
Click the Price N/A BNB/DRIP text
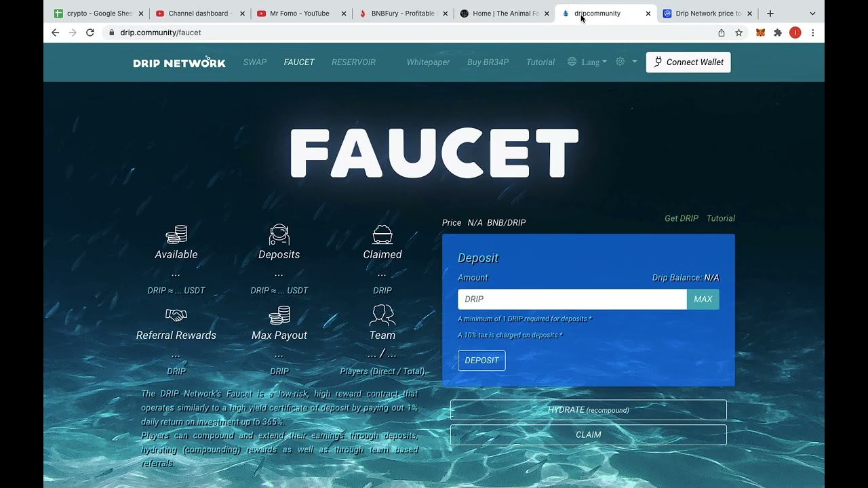pyautogui.click(x=484, y=222)
